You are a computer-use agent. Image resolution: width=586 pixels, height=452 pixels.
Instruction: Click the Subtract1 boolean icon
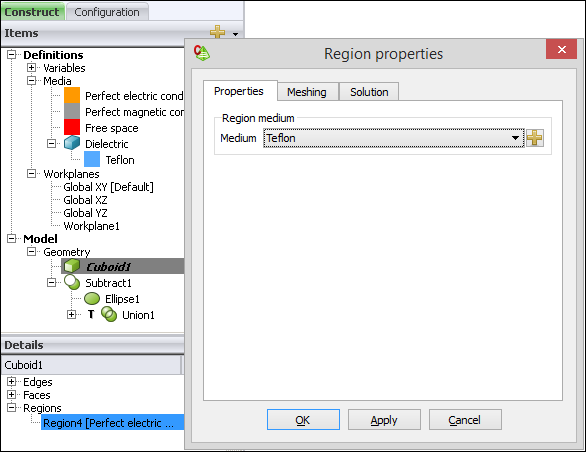(72, 282)
